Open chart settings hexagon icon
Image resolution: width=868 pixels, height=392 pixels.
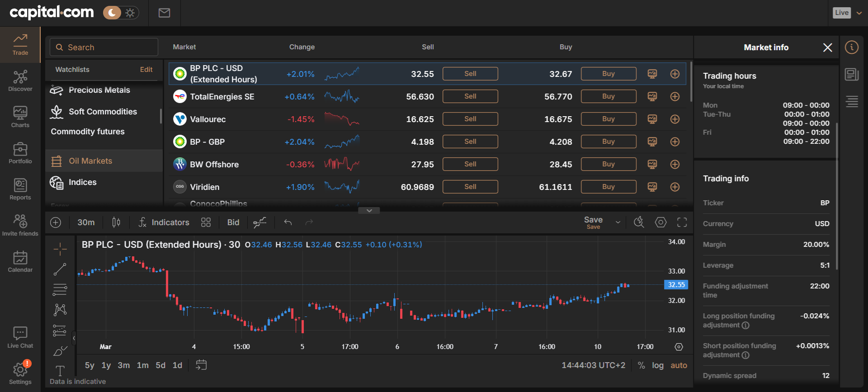pos(661,222)
